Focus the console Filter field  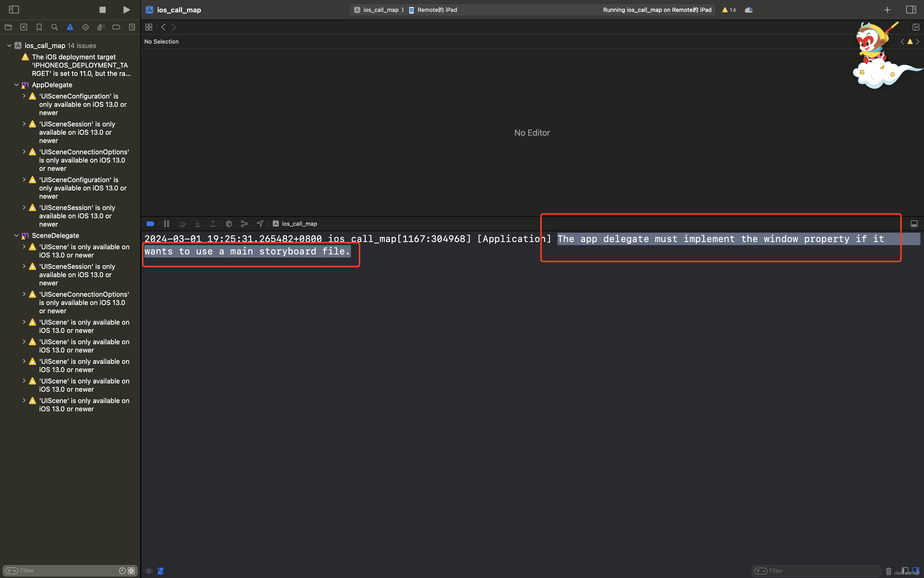[816, 571]
